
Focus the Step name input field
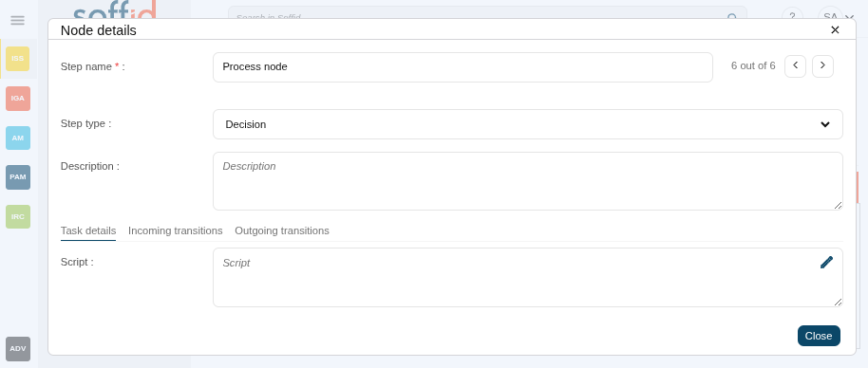pyautogui.click(x=462, y=67)
